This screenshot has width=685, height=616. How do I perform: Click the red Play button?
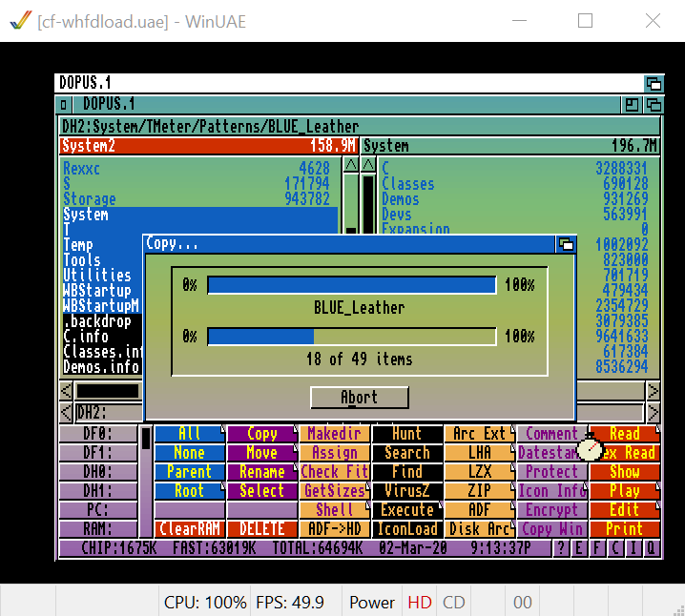click(x=625, y=491)
